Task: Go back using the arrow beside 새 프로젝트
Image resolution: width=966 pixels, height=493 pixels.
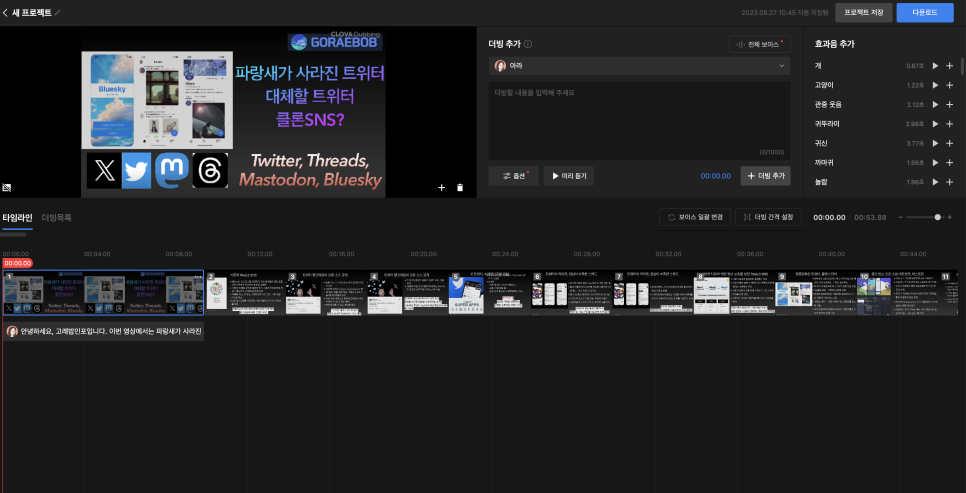Action: click(5, 12)
